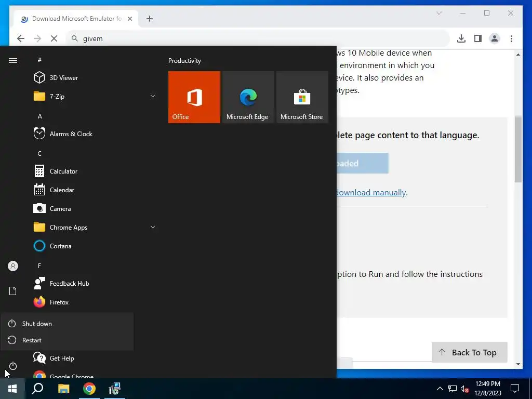Open taskbar Search icon
The height and width of the screenshot is (399, 532).
[37, 389]
